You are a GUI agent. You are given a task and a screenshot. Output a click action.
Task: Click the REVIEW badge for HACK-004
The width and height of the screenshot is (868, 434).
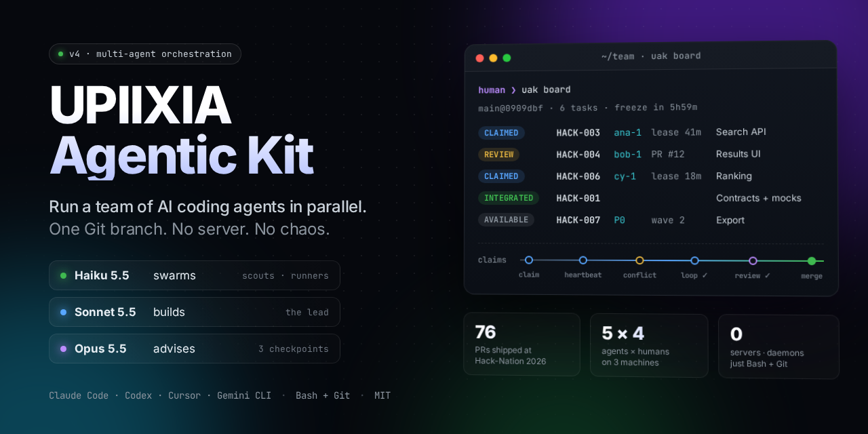coord(498,155)
